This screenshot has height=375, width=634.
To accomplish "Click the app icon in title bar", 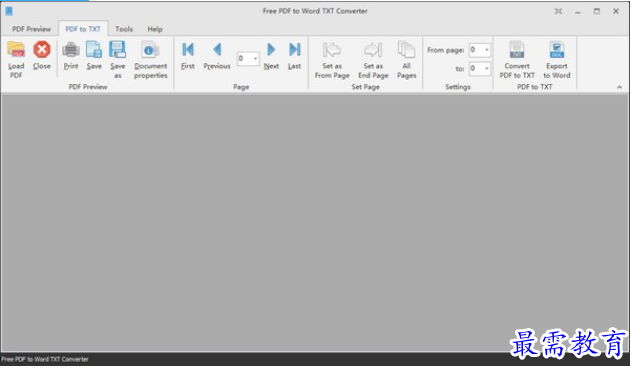I will (x=9, y=11).
